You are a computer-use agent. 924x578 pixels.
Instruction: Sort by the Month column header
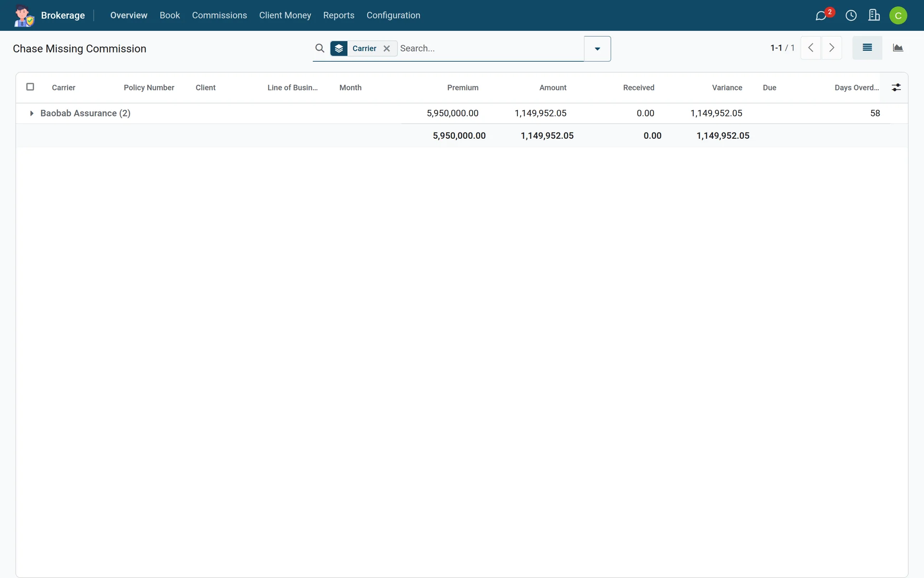coord(350,88)
